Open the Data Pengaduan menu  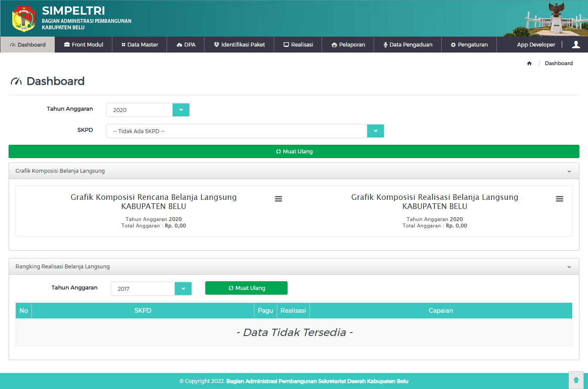coord(408,44)
